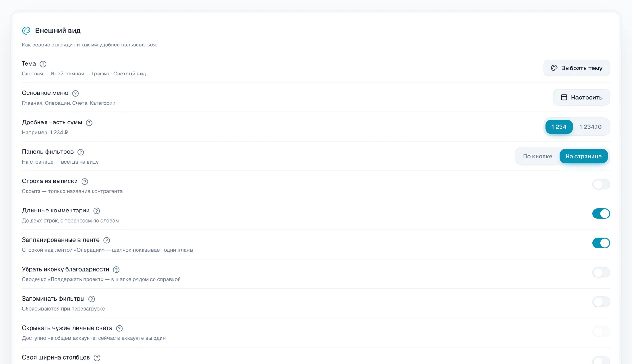Choose На странице filter panel mode

pos(583,156)
